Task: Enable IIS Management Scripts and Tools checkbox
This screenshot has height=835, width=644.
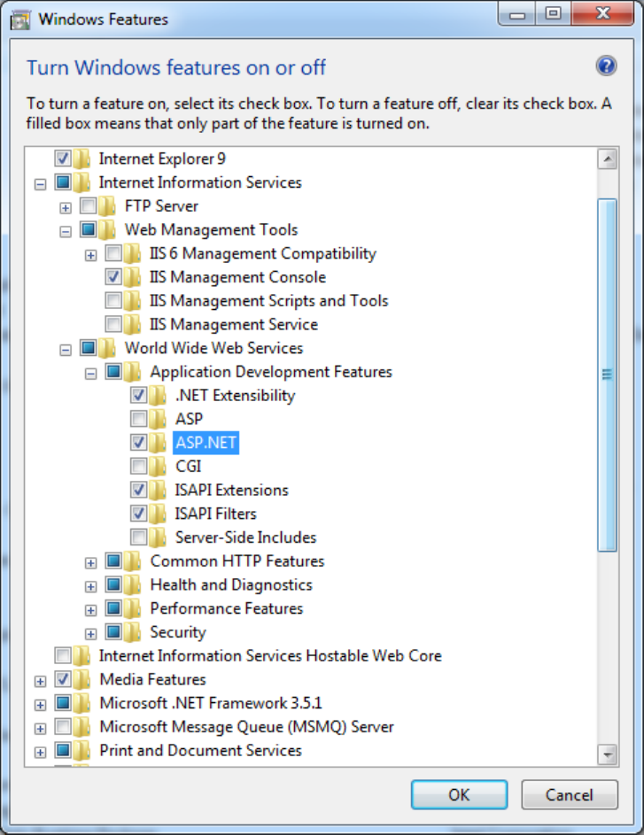Action: tap(113, 300)
